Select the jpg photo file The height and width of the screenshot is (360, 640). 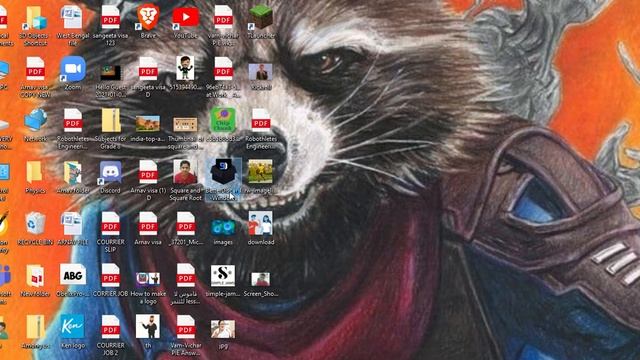(223, 330)
